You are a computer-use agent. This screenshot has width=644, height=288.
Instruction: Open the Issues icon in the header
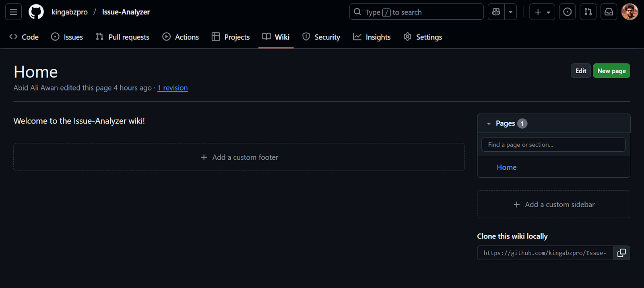(x=568, y=12)
